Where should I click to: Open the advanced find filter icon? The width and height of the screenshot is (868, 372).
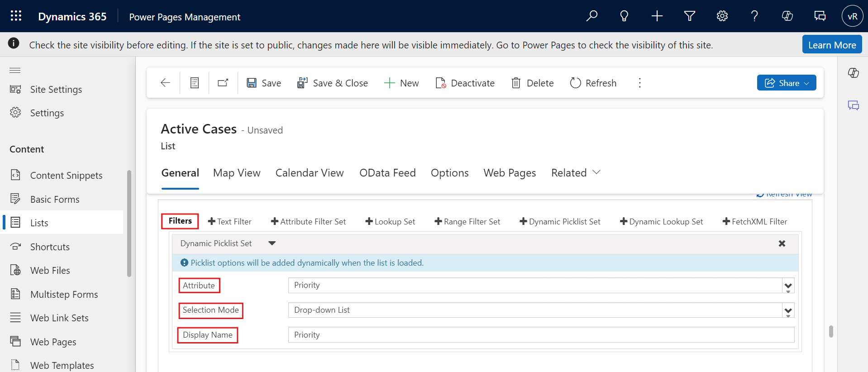(x=689, y=16)
